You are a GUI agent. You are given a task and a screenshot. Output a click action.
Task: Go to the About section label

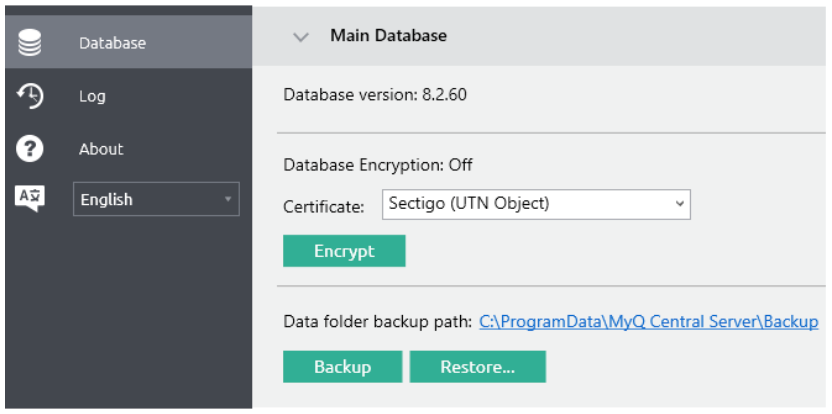[101, 149]
